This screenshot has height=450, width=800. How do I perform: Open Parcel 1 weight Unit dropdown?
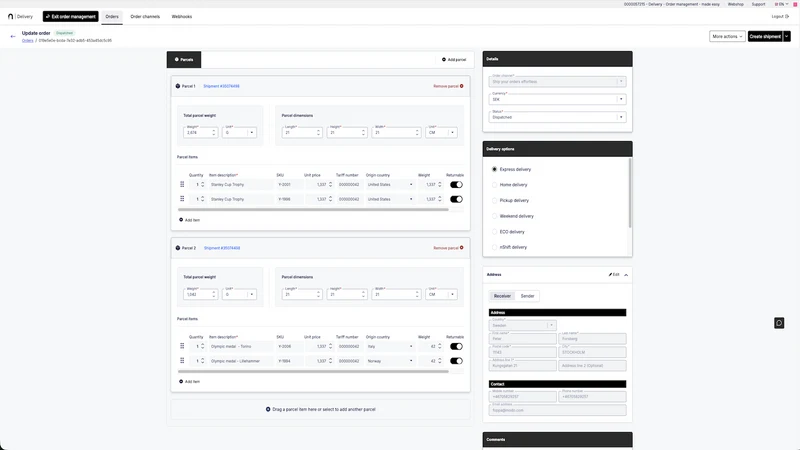[x=239, y=133]
